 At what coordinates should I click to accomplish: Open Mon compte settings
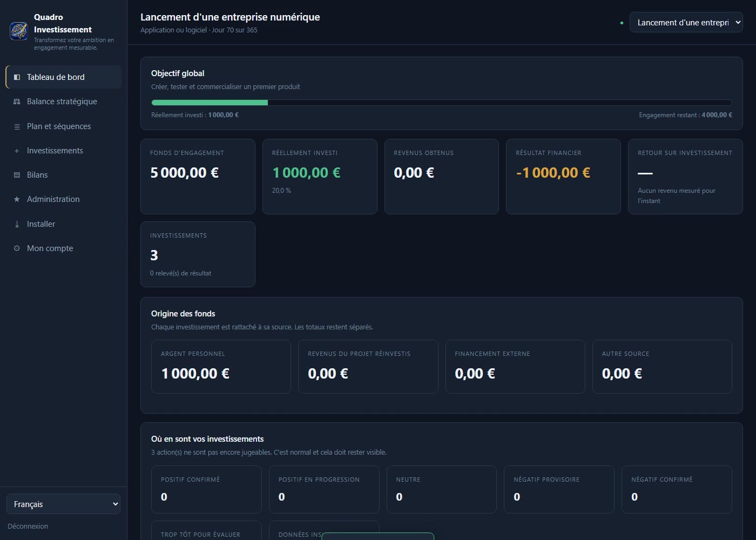click(x=64, y=248)
